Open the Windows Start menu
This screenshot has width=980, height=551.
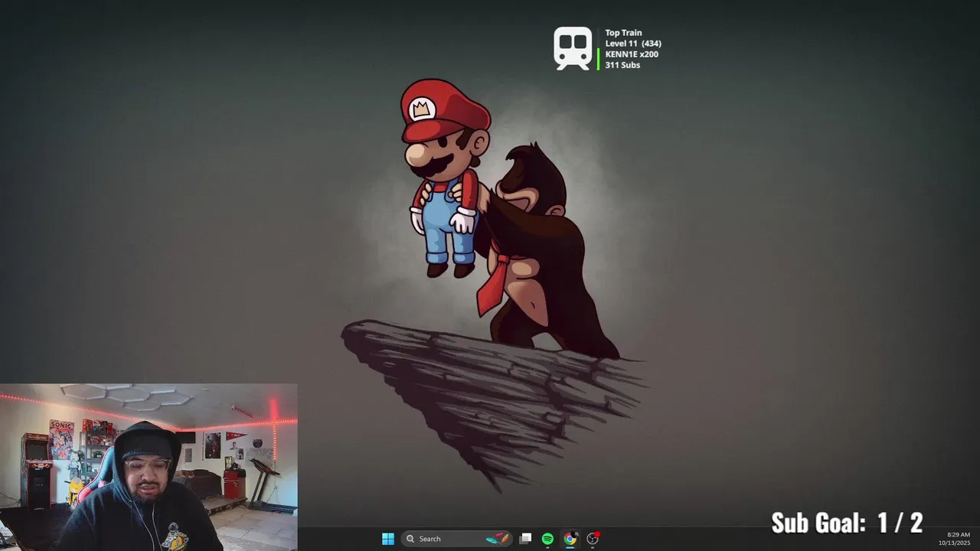click(x=388, y=539)
